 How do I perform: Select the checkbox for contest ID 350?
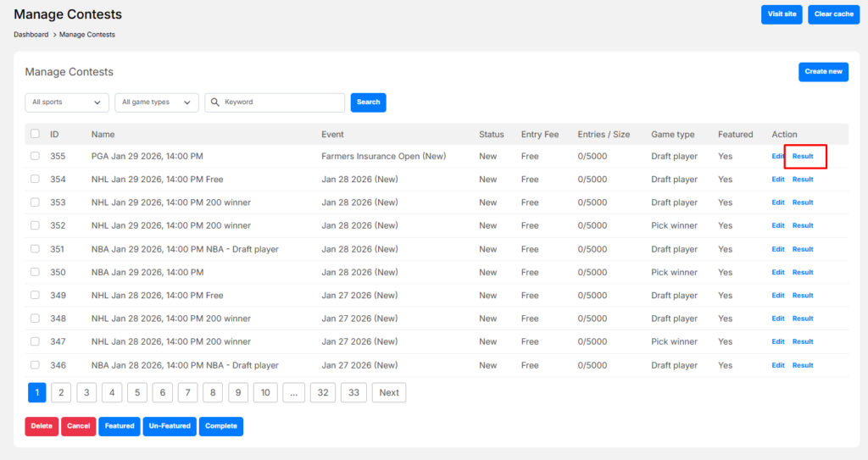point(35,272)
